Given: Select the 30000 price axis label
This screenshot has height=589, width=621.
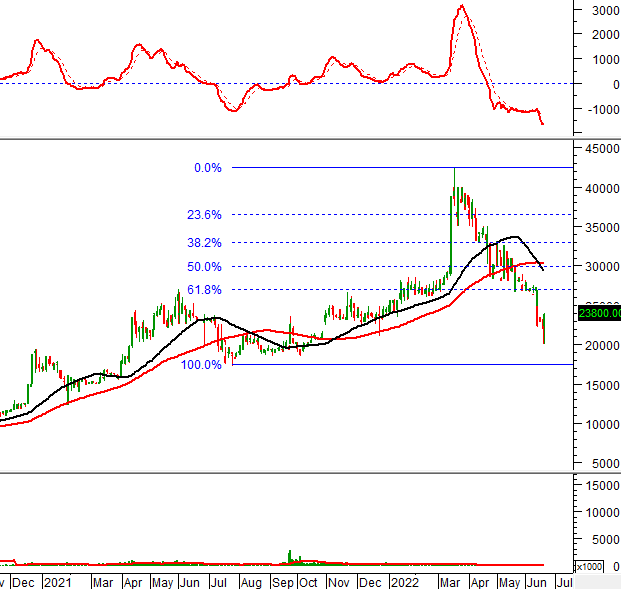Looking at the screenshot, I should tap(599, 267).
